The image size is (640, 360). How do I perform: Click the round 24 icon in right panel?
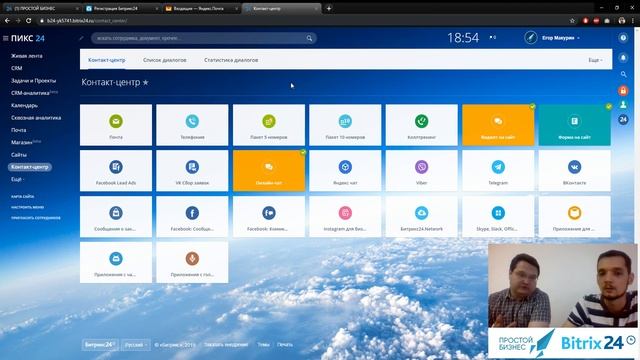coord(623,120)
